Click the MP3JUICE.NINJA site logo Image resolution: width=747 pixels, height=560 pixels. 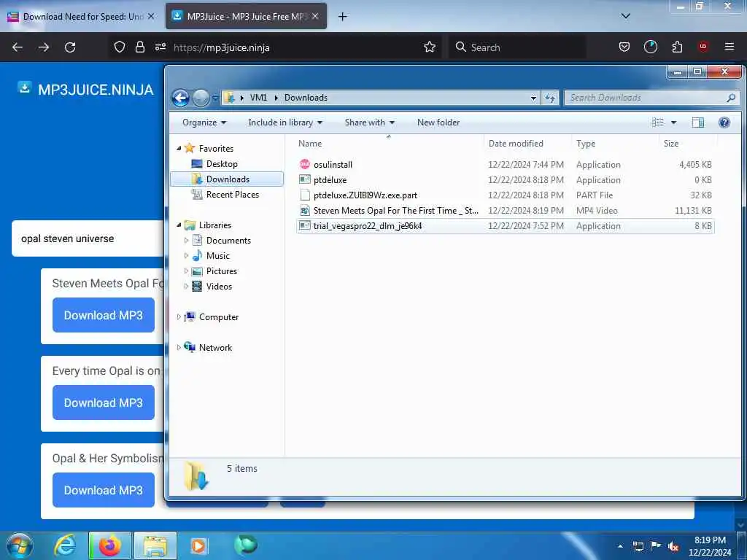pos(86,90)
